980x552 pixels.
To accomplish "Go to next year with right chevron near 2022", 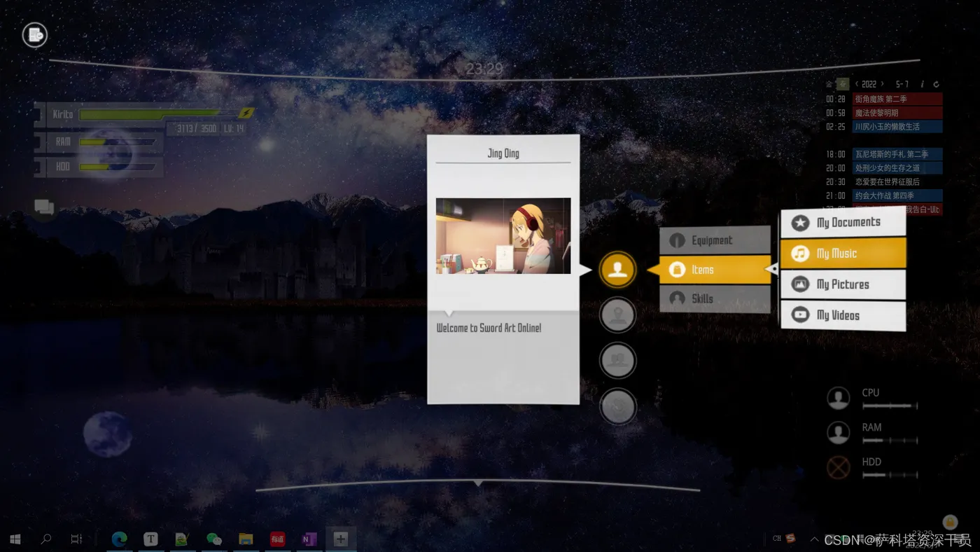I will 881,84.
